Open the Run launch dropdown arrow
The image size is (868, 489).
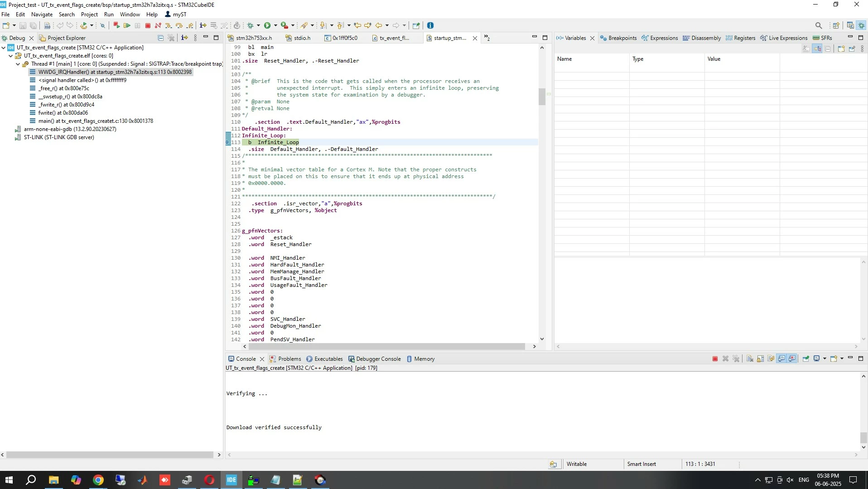pyautogui.click(x=275, y=25)
